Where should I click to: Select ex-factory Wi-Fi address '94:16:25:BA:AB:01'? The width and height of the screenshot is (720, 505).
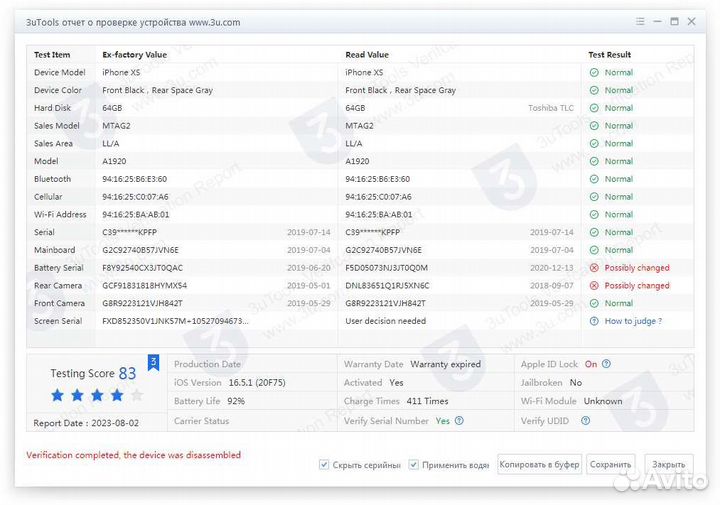135,214
